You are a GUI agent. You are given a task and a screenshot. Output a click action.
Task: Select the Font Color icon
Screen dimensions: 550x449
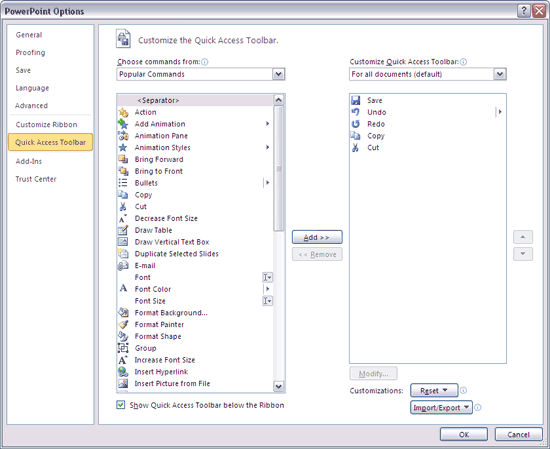click(x=123, y=289)
